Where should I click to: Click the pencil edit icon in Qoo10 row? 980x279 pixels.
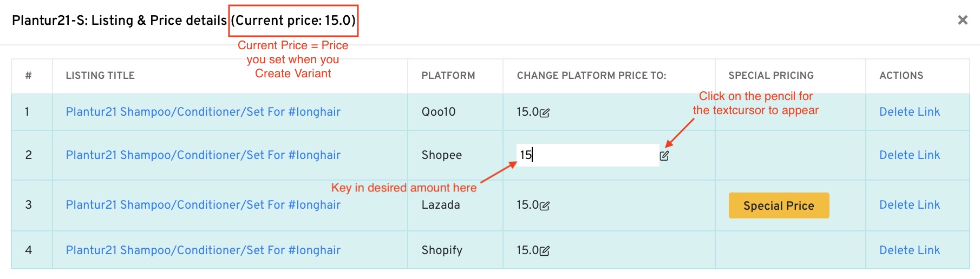pos(545,112)
